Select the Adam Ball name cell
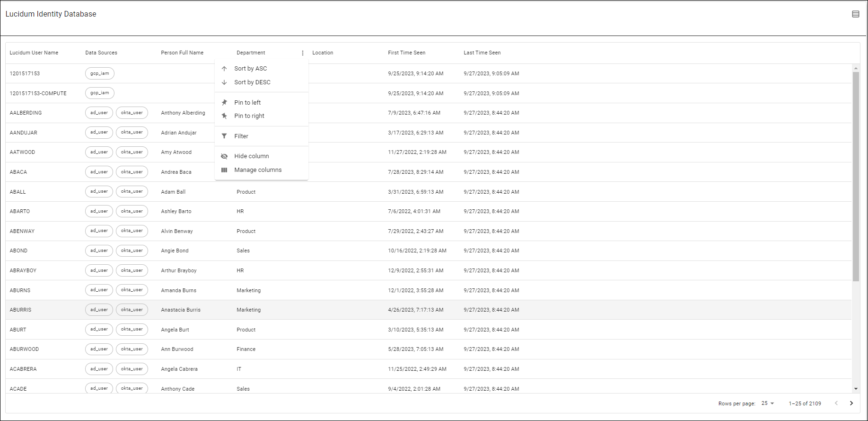The width and height of the screenshot is (868, 421). pos(173,192)
